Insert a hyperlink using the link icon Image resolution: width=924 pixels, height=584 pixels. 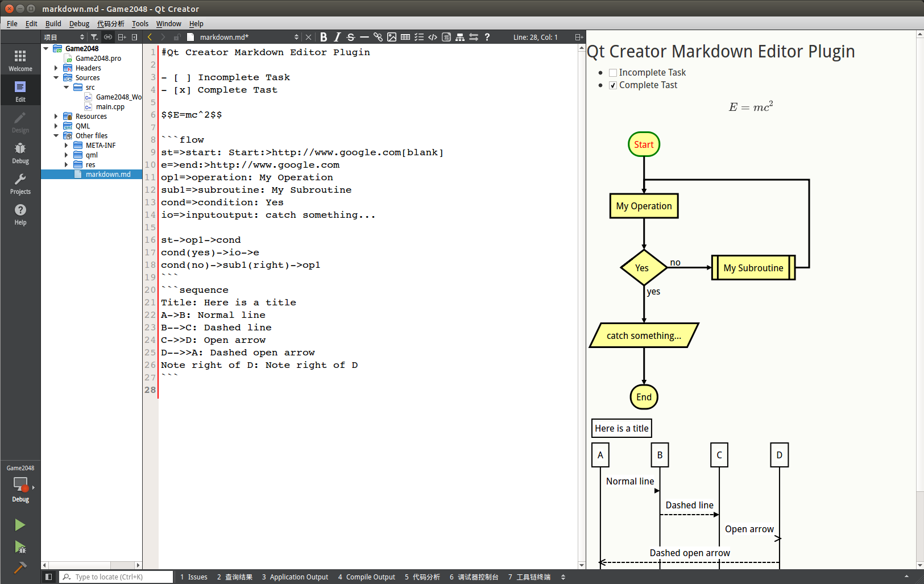point(378,37)
